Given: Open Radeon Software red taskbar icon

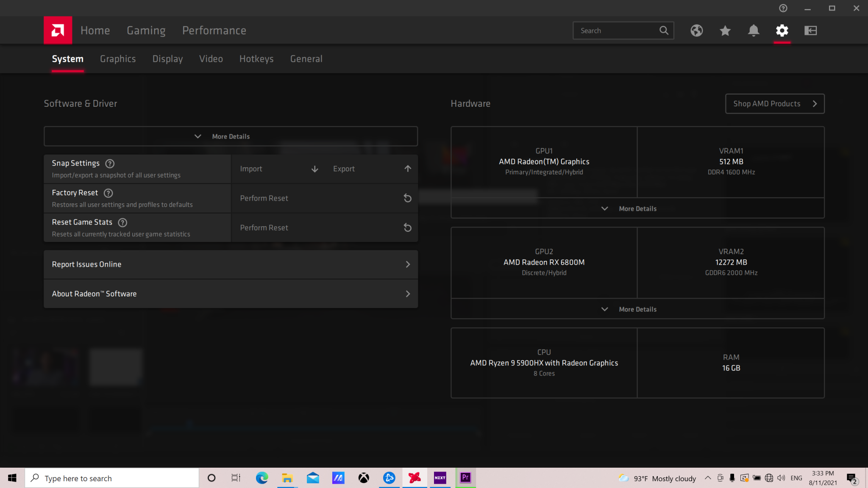Looking at the screenshot, I should [415, 478].
